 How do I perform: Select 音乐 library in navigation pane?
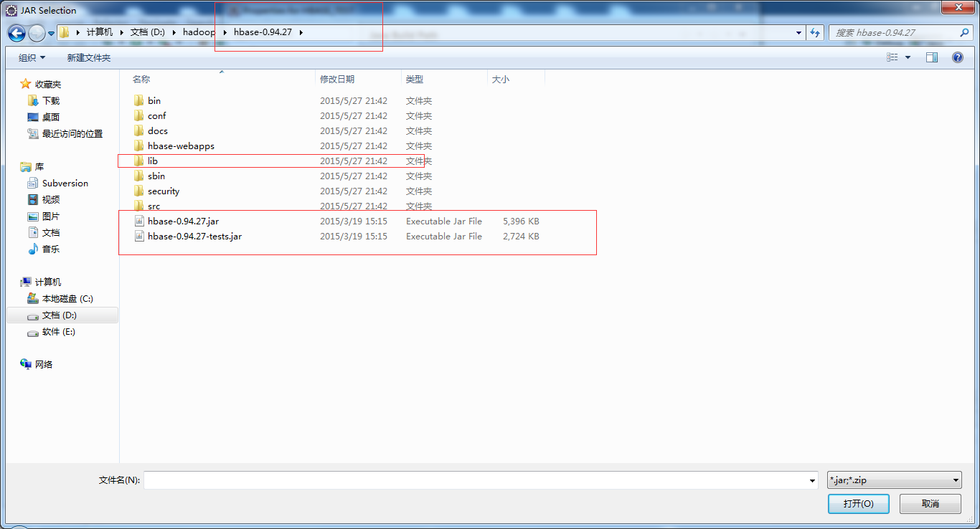(51, 249)
